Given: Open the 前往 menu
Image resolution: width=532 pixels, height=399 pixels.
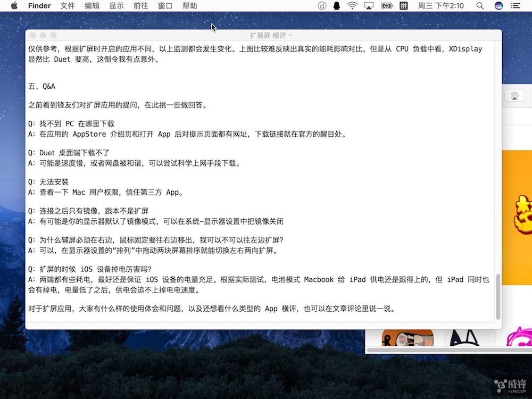Looking at the screenshot, I should (x=141, y=6).
